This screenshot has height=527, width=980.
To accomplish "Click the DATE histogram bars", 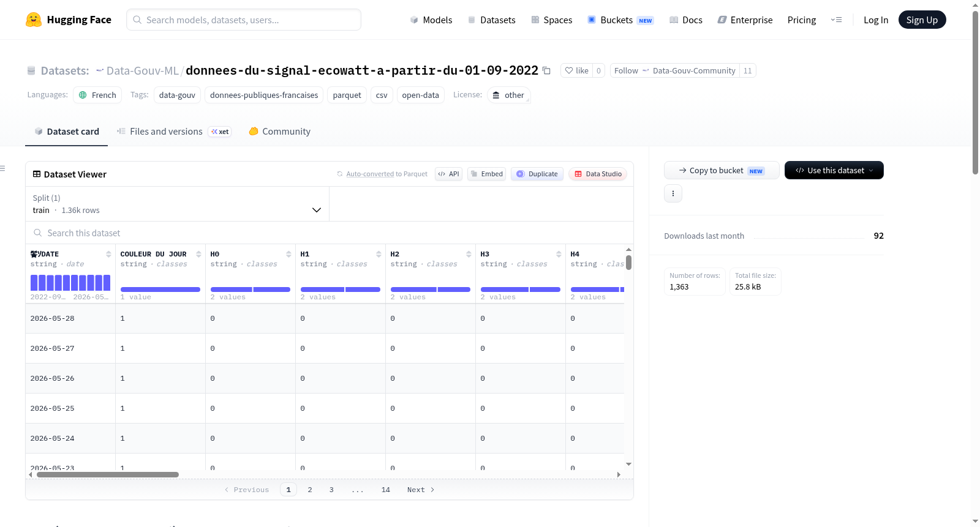I will click(70, 282).
